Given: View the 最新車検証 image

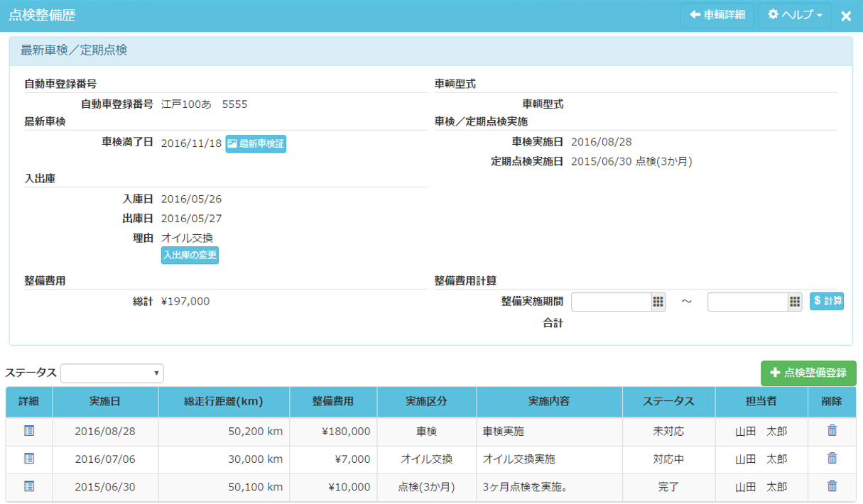Looking at the screenshot, I should point(256,143).
